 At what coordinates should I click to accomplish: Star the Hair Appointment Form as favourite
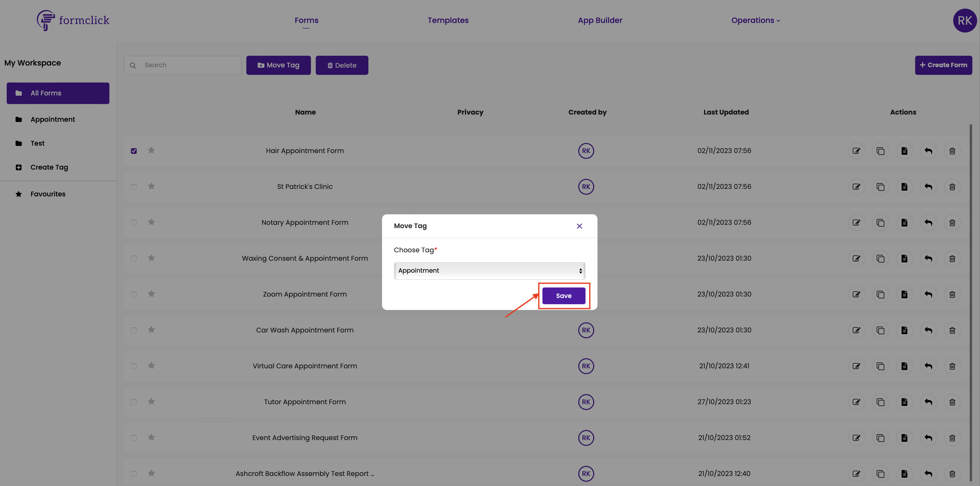pos(151,150)
